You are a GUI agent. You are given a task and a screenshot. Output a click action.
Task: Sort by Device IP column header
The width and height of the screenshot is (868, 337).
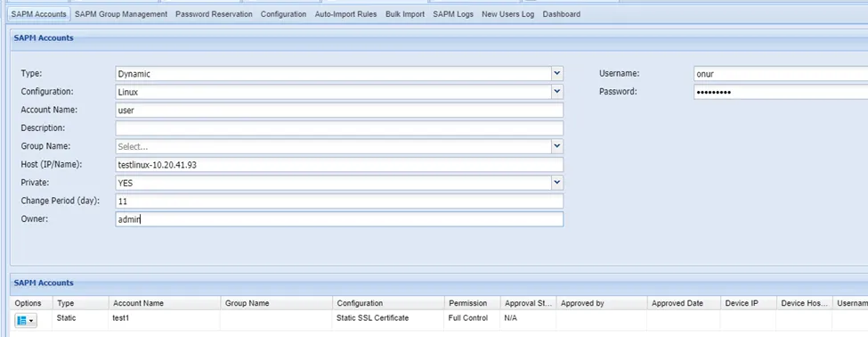(x=749, y=303)
